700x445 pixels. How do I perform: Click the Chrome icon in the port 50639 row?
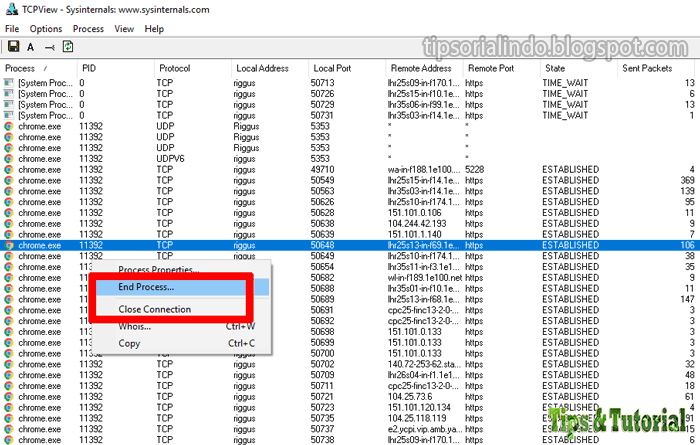pyautogui.click(x=8, y=234)
